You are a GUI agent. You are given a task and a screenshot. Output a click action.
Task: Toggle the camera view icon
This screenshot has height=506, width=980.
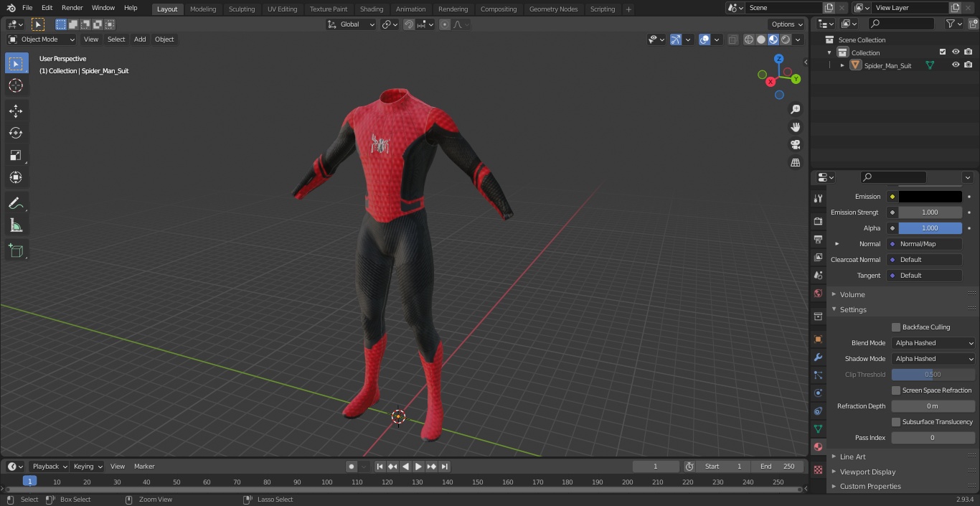pyautogui.click(x=795, y=145)
